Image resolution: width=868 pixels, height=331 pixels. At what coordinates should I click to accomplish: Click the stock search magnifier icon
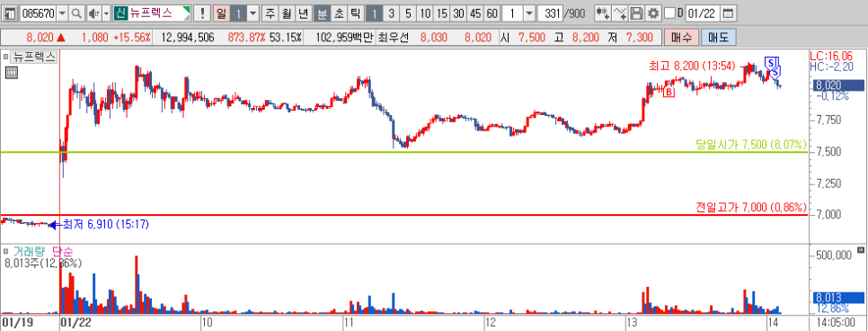(x=77, y=13)
